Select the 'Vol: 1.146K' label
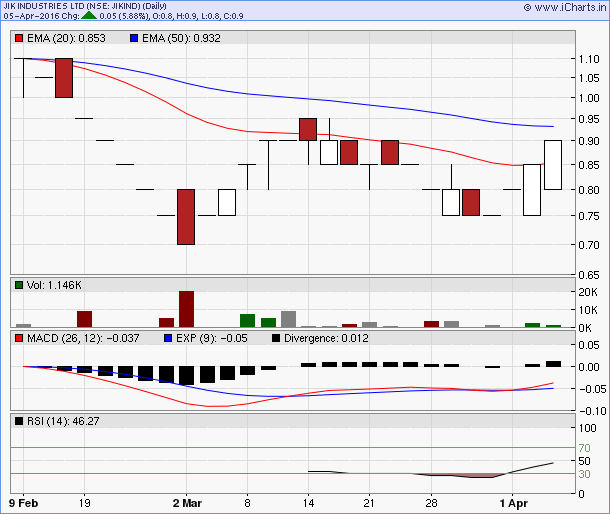Viewport: 610px width, 514px height. (54, 285)
